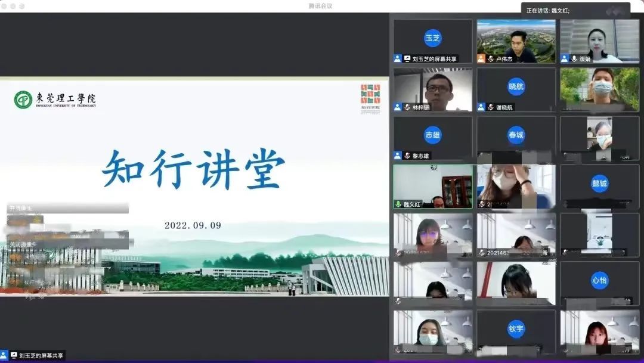Click the name label 谢晓航
This screenshot has height=363, width=644.
pyautogui.click(x=504, y=107)
